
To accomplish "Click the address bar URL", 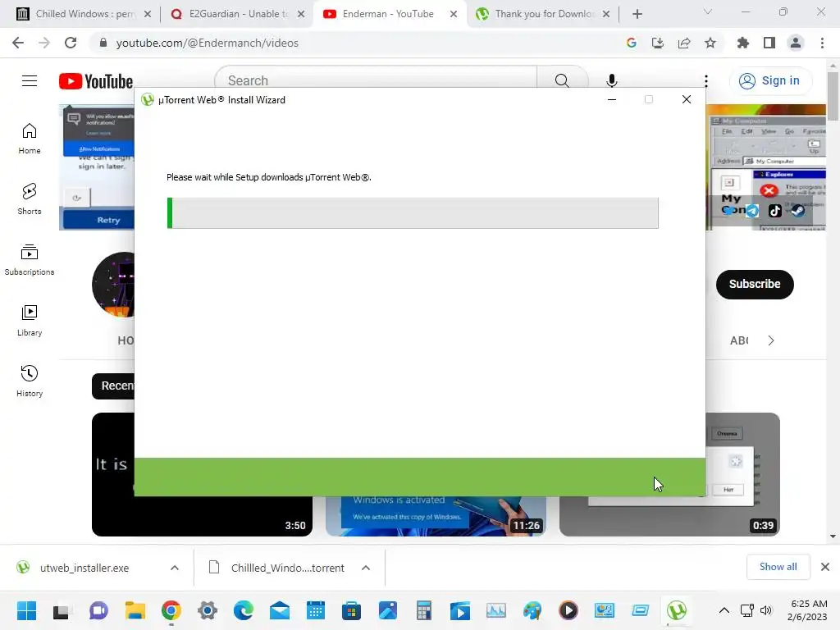I will pos(207,43).
